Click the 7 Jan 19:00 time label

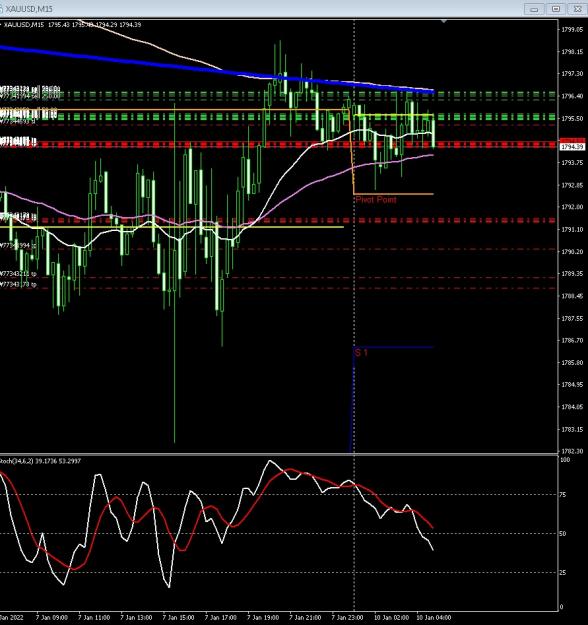point(263,618)
